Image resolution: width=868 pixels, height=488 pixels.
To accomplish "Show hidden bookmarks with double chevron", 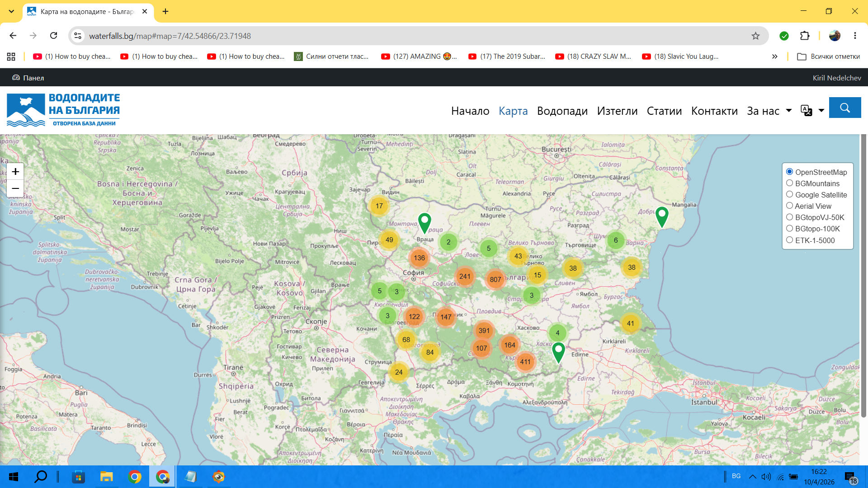I will [x=774, y=56].
